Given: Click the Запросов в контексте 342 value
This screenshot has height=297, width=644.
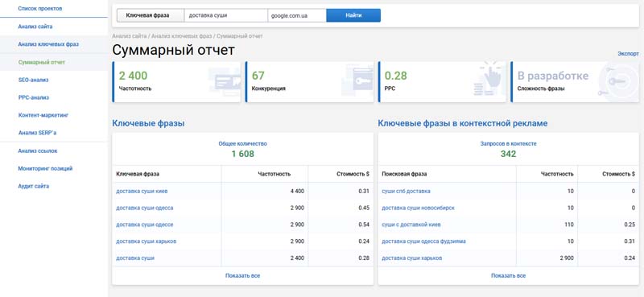Looking at the screenshot, I should click(509, 154).
